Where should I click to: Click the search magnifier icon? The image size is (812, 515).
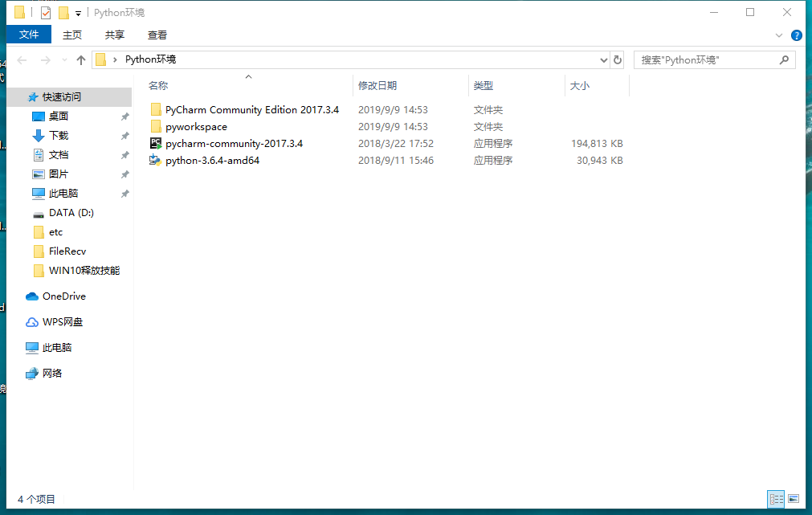(784, 60)
